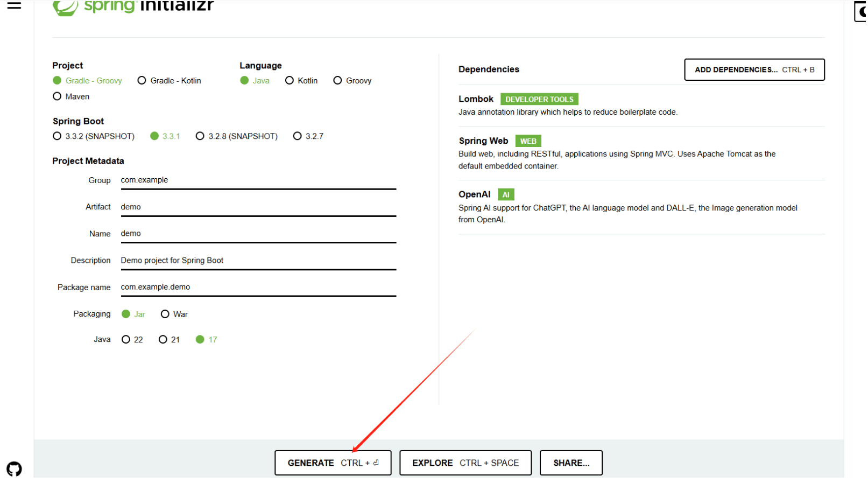Click the DEVELOPER TOOLS tag
The height and width of the screenshot is (483, 868).
point(539,99)
